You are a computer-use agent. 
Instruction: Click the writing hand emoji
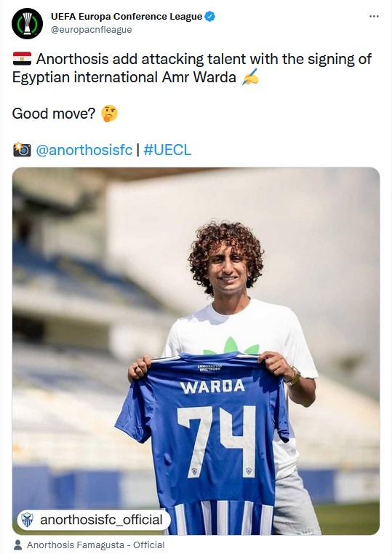[250, 76]
